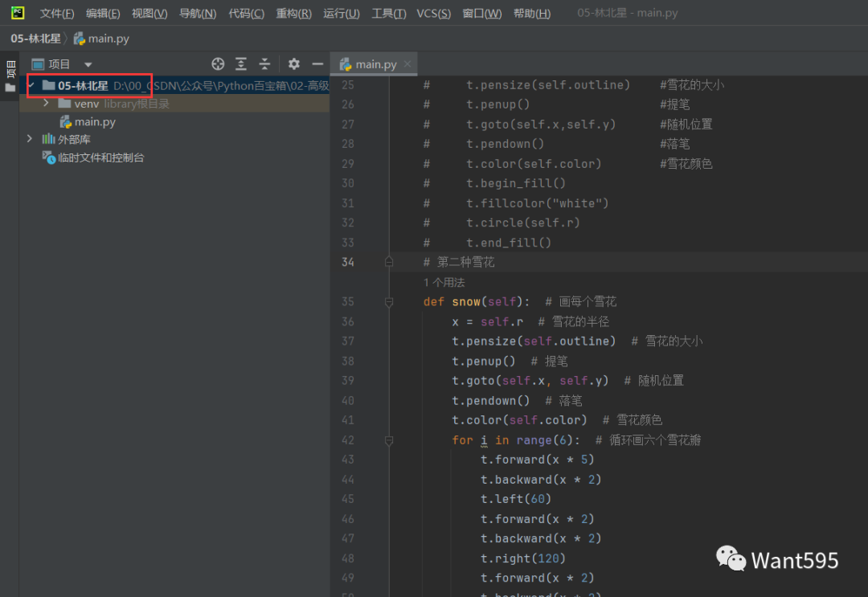Select the main.py file in project tree
The width and height of the screenshot is (868, 597).
(94, 122)
